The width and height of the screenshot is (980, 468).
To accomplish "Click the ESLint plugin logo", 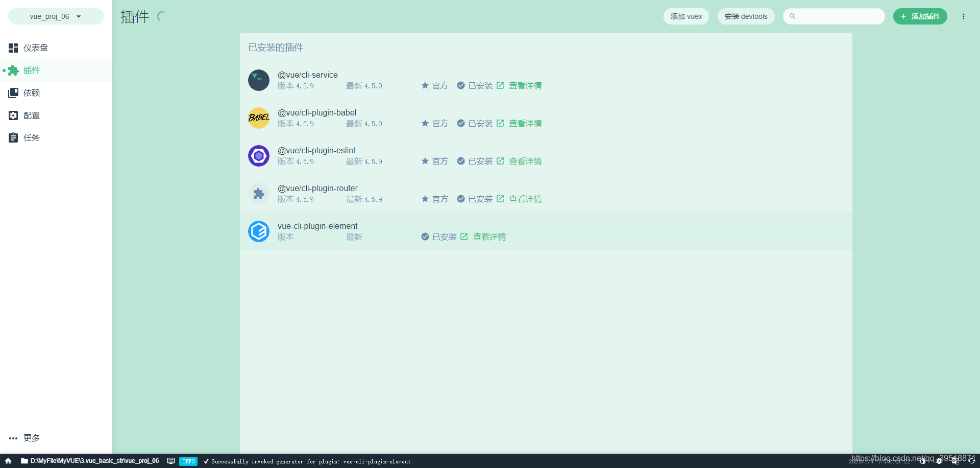I will [259, 156].
